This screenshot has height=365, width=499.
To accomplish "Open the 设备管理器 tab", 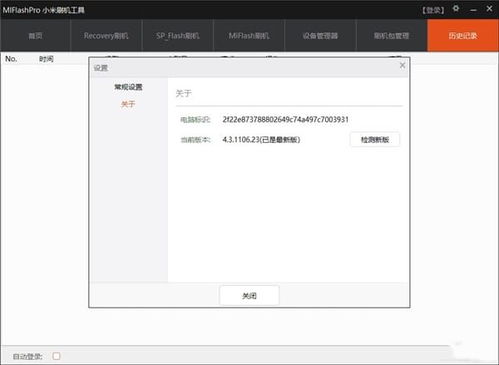I will (320, 35).
